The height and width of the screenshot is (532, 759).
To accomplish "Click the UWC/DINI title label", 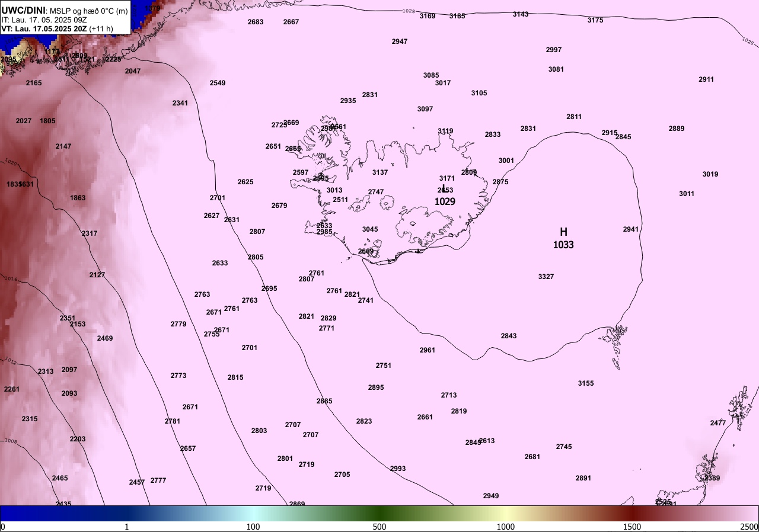I will pos(23,10).
